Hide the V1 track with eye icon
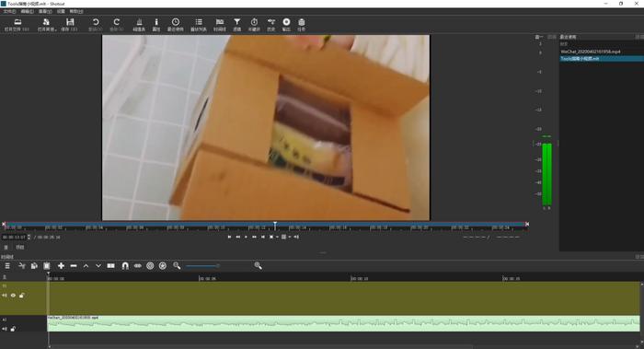 13,296
